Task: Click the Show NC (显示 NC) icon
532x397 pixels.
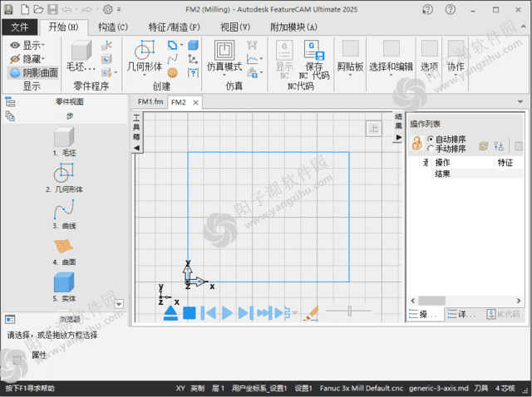Action: (284, 59)
